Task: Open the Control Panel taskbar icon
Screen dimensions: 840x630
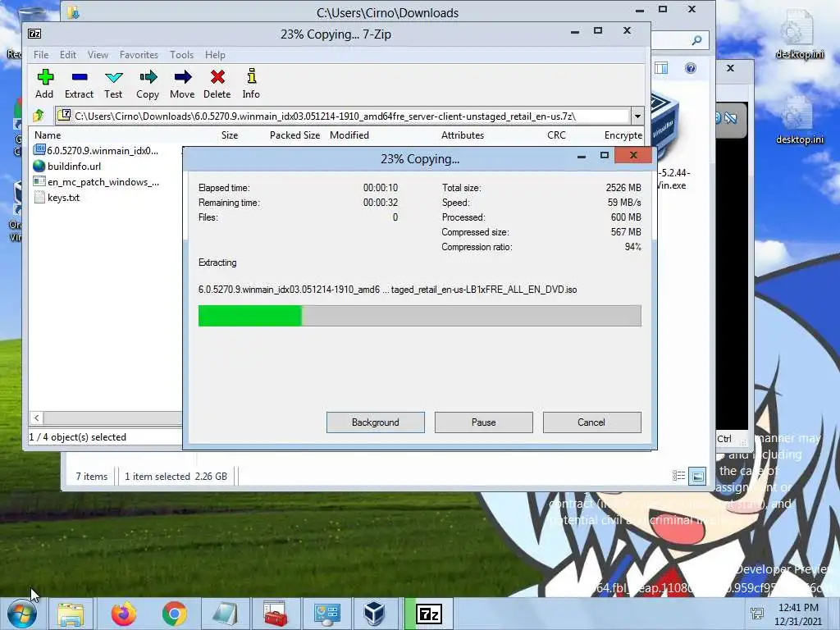Action: coord(326,614)
